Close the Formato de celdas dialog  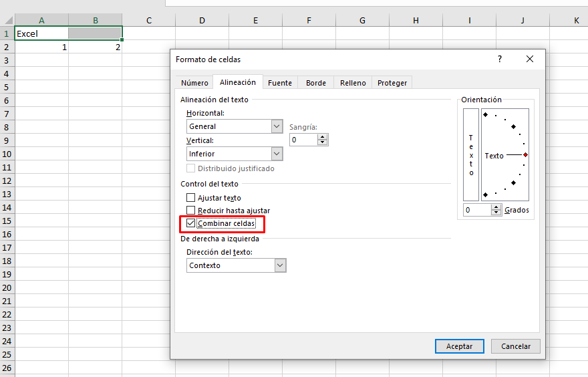[x=529, y=59]
